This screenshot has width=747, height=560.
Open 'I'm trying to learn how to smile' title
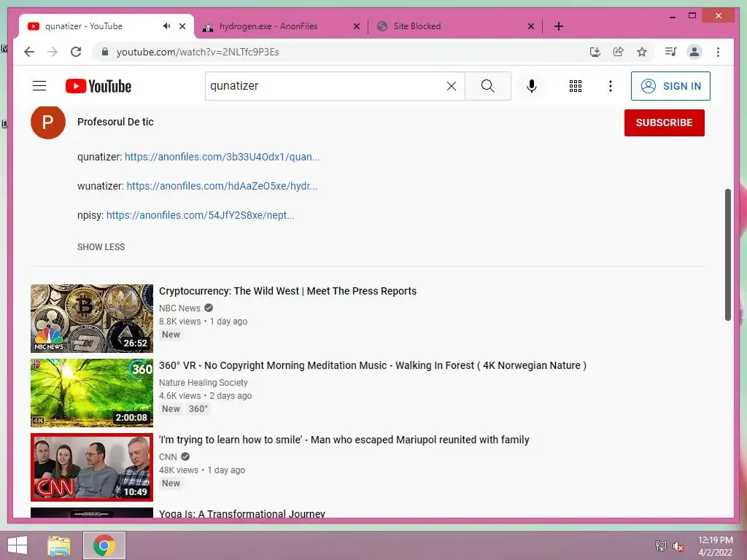point(344,440)
